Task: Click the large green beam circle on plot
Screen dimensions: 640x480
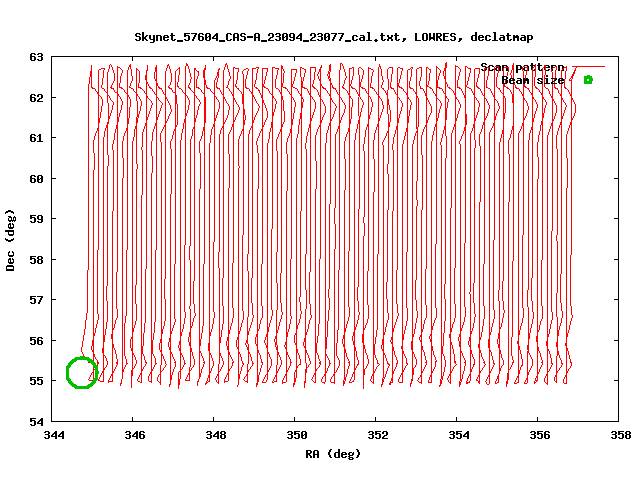Action: pos(82,373)
